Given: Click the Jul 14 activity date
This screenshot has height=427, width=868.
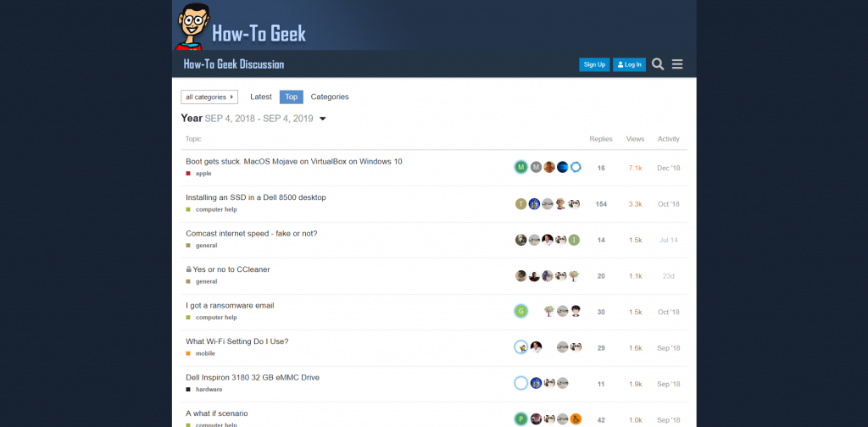Looking at the screenshot, I should click(x=668, y=240).
